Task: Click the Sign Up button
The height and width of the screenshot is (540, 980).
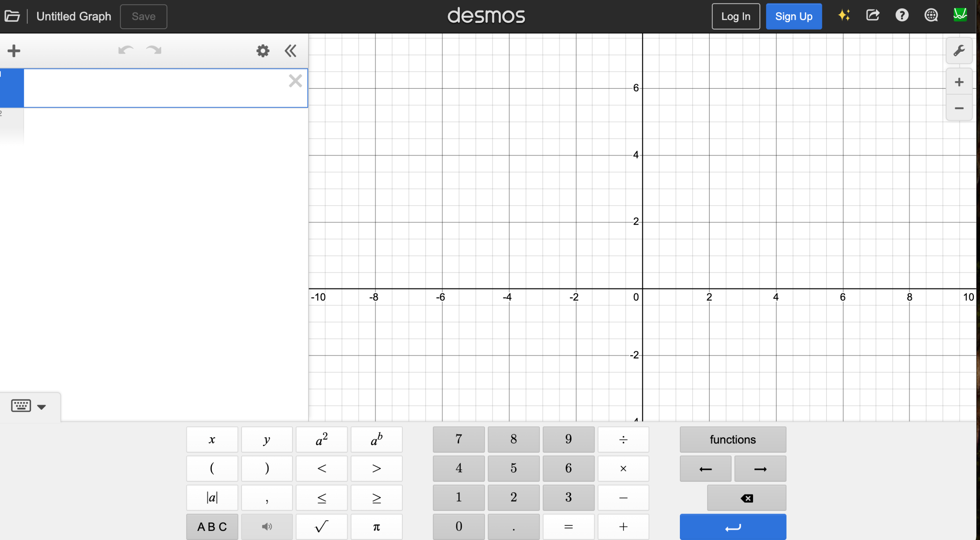Action: pyautogui.click(x=794, y=16)
